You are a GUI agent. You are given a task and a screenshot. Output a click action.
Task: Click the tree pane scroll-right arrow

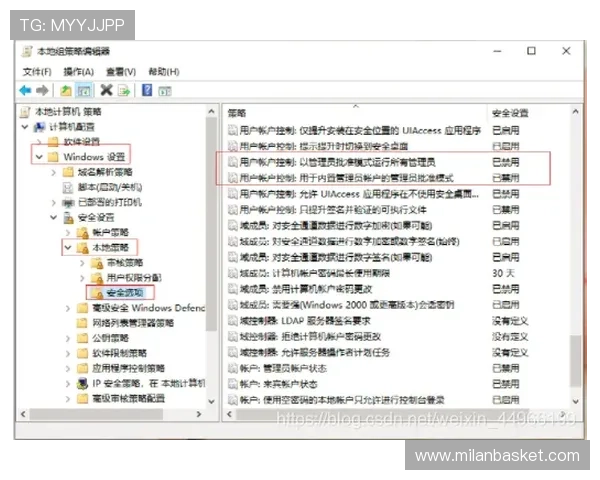[199, 414]
